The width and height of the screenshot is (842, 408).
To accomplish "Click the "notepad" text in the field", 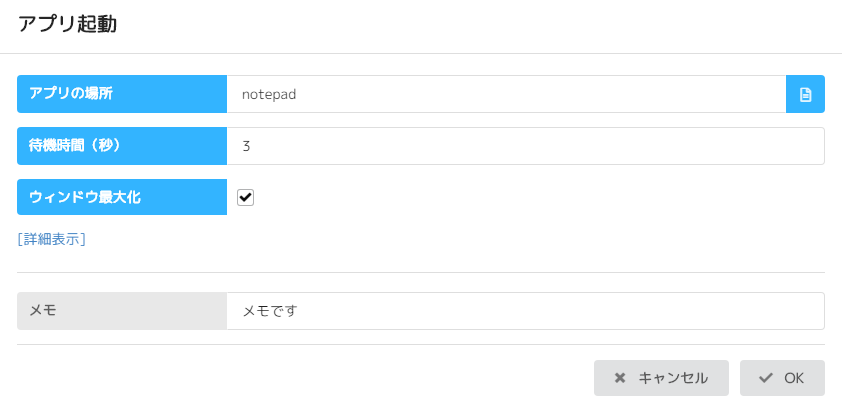I will [x=269, y=94].
